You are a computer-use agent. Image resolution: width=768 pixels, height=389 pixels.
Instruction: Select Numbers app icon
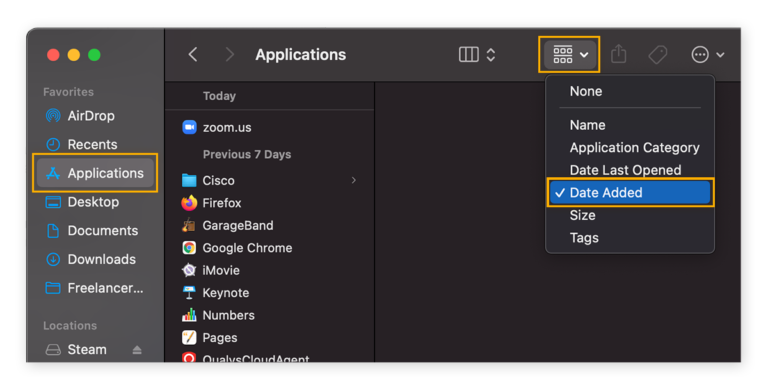[189, 316]
